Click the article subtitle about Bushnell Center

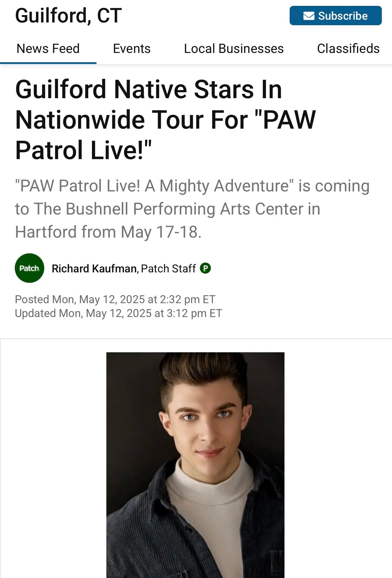[192, 209]
